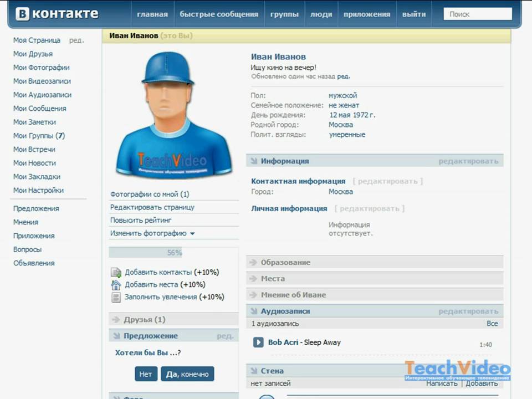Click the add places house icon
The width and height of the screenshot is (532, 399).
coord(116,285)
